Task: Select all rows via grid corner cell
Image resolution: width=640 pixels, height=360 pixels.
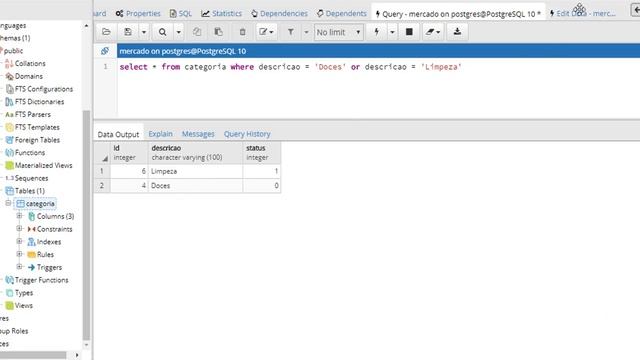Action: (x=102, y=153)
